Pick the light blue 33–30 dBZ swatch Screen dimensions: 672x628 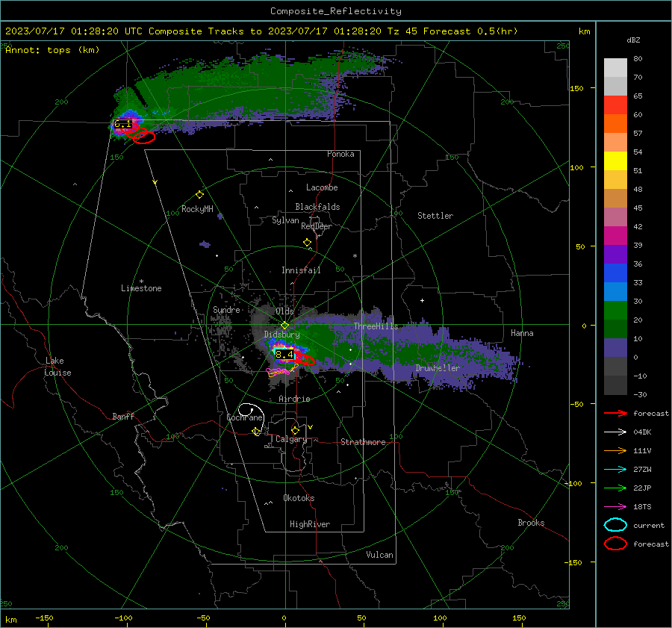point(615,292)
